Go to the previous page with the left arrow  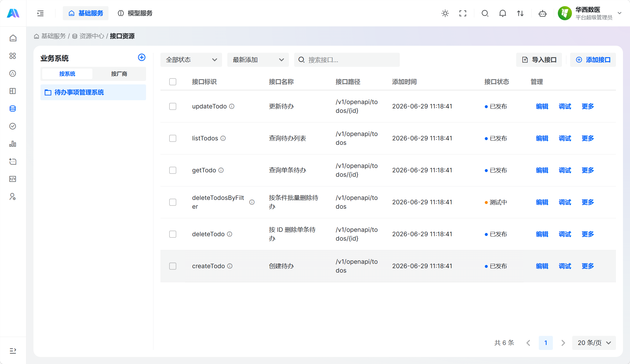click(x=528, y=343)
